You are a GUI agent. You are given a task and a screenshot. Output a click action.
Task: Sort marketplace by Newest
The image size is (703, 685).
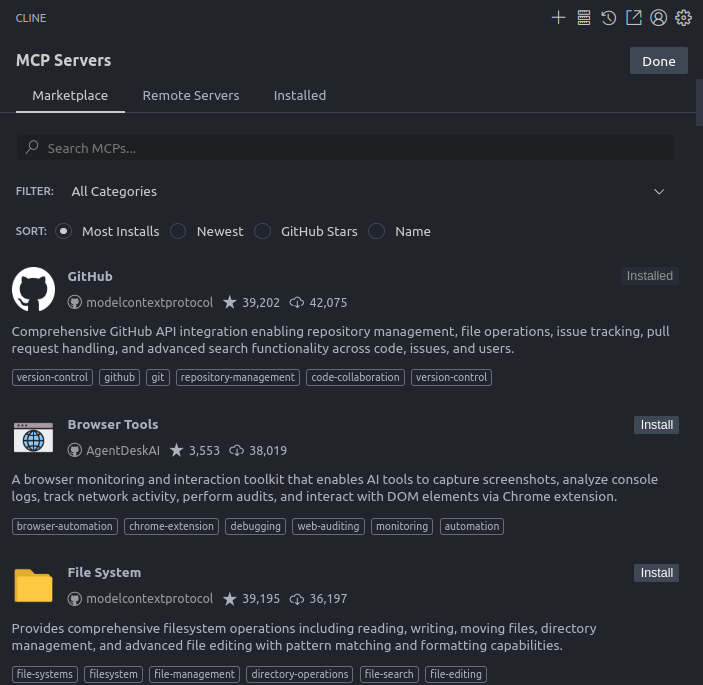pos(178,231)
